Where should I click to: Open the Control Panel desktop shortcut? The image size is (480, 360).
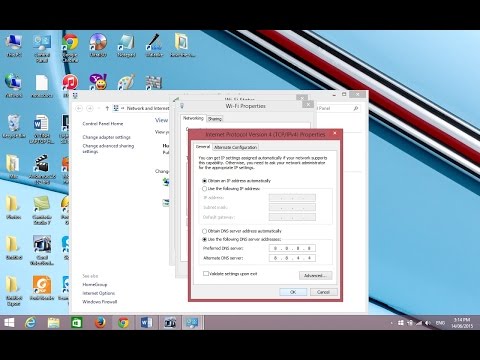[x=42, y=48]
